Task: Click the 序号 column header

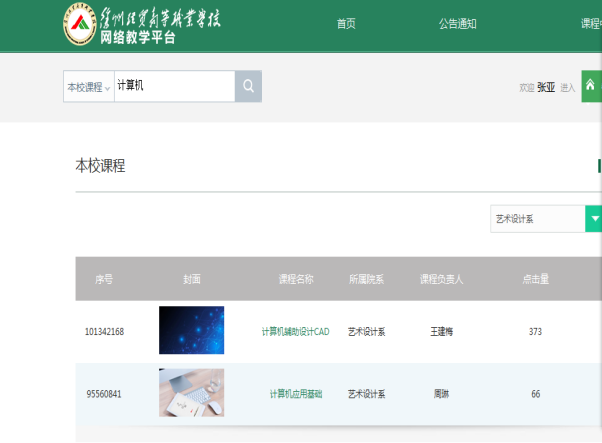Action: point(104,279)
